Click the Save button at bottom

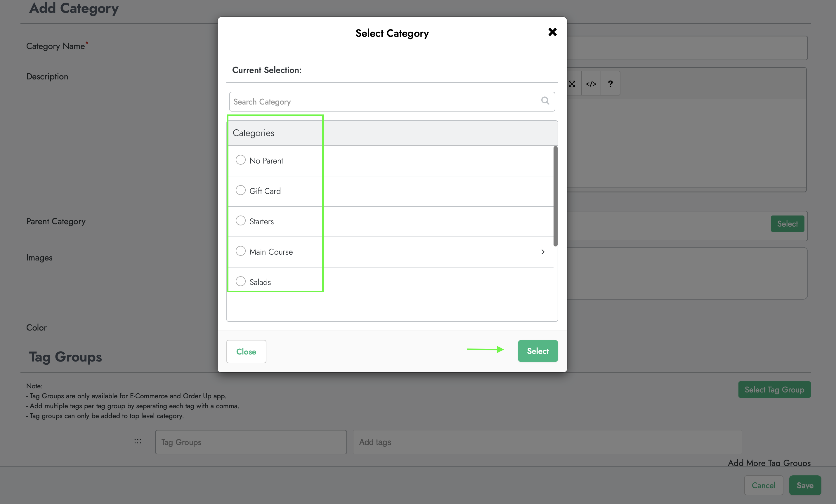804,485
